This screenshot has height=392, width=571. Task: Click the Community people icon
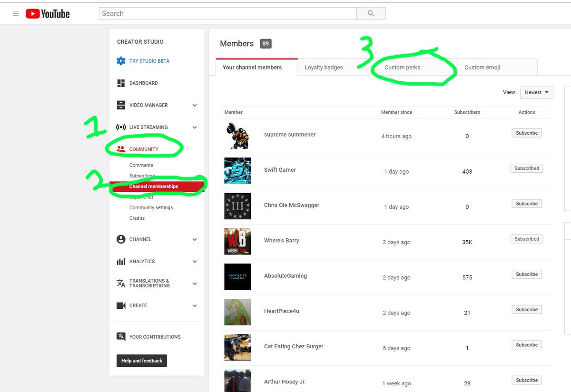121,149
